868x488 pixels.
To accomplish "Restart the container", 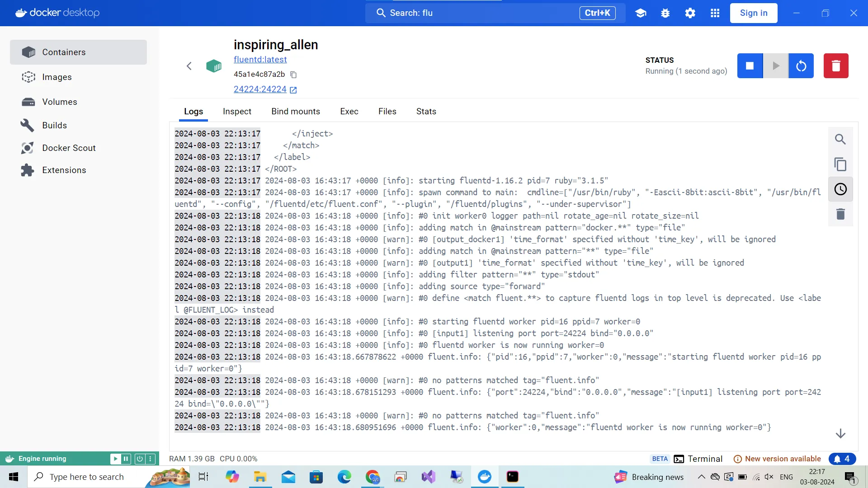I will pos(801,66).
